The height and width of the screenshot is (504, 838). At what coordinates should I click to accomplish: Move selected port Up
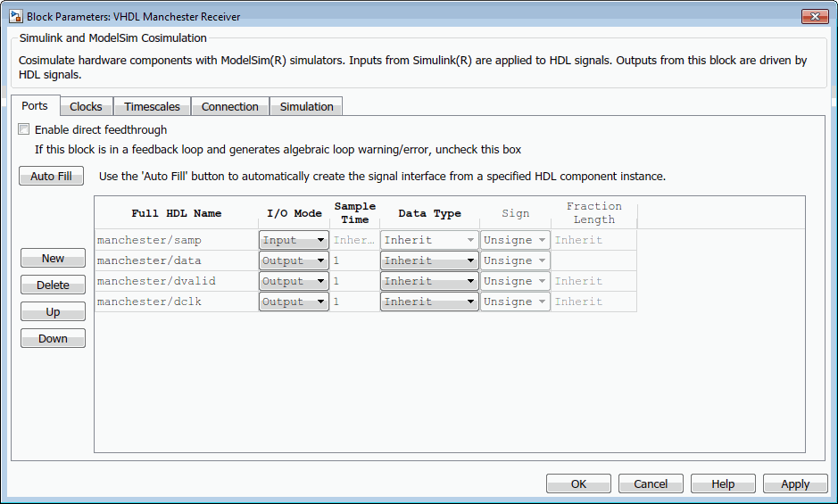pos(53,311)
